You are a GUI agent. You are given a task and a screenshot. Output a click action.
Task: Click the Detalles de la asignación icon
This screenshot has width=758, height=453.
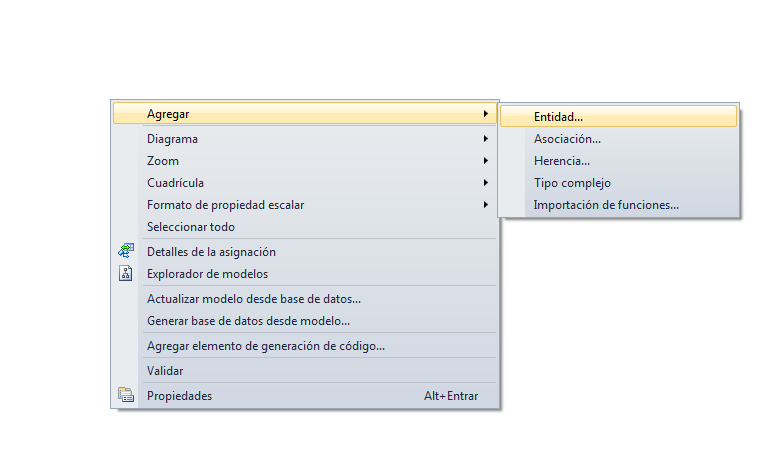click(126, 251)
